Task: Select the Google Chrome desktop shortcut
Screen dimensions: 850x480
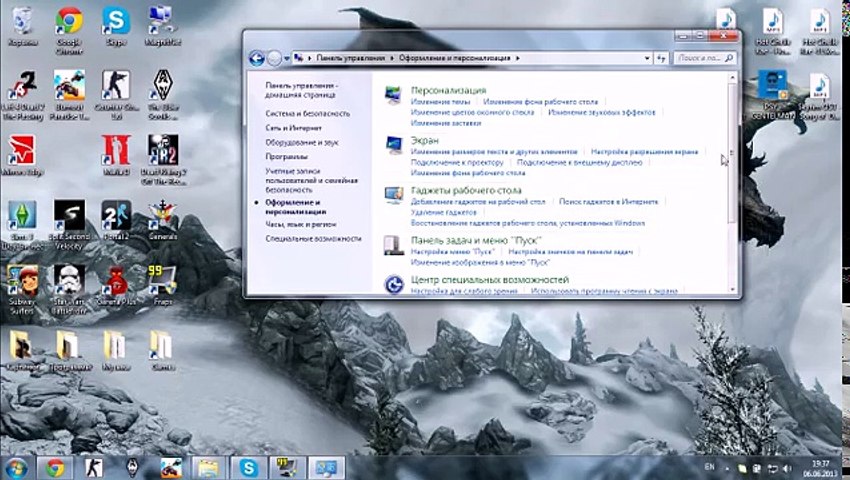Action: click(x=69, y=30)
